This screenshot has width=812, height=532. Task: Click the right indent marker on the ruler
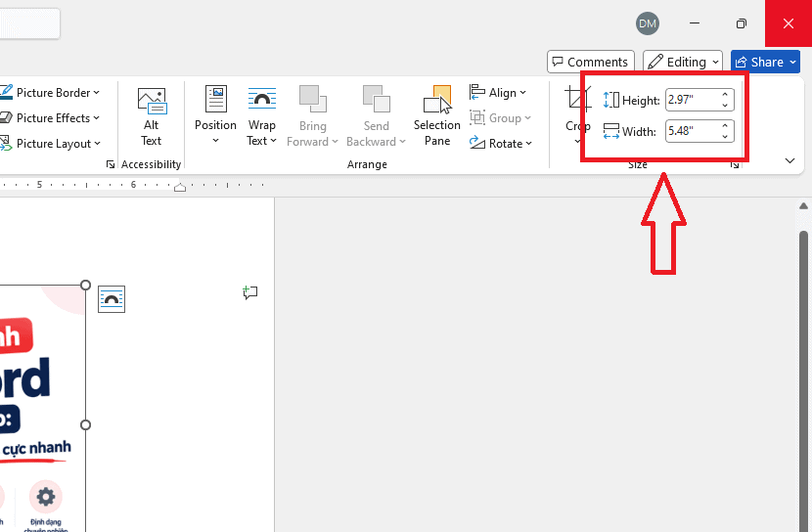tap(180, 188)
